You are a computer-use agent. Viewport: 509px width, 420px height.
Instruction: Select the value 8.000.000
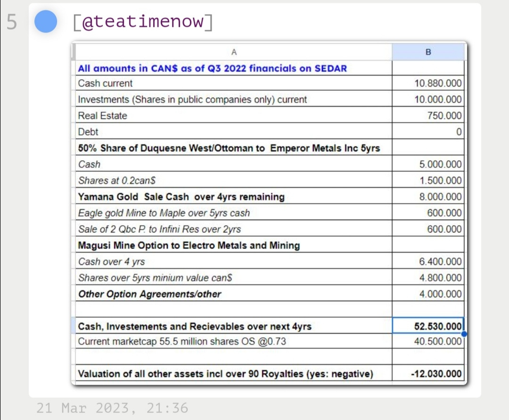click(441, 197)
